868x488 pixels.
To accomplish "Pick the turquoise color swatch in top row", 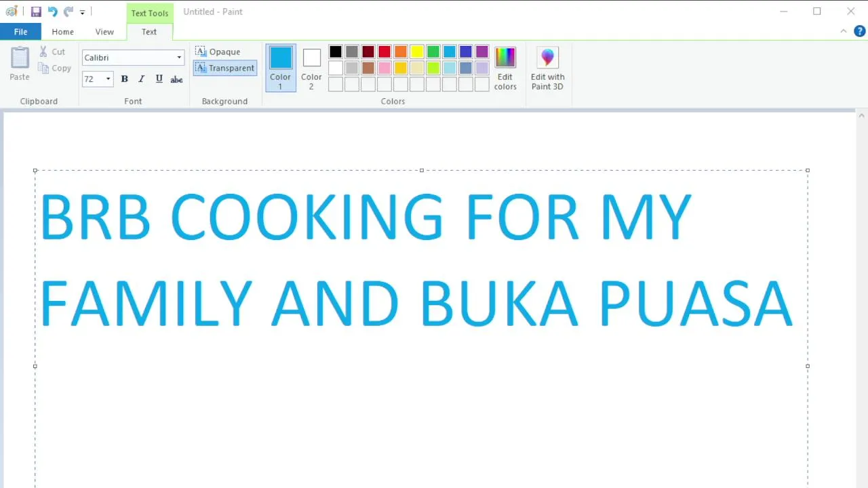I will [x=450, y=52].
